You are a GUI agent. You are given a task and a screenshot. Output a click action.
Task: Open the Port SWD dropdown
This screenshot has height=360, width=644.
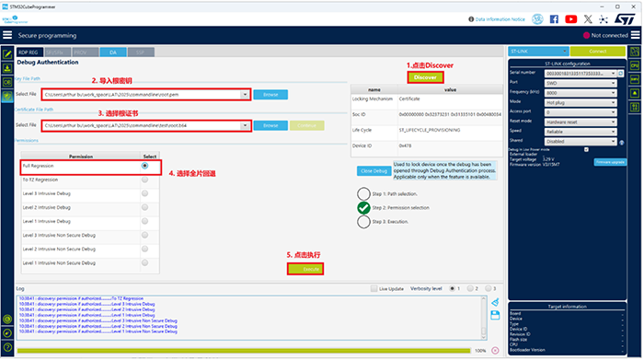coord(581,83)
